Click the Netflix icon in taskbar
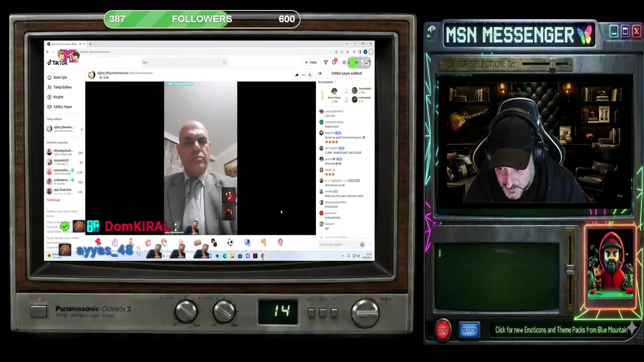Screen dimensions: 644x362 (x=255, y=256)
